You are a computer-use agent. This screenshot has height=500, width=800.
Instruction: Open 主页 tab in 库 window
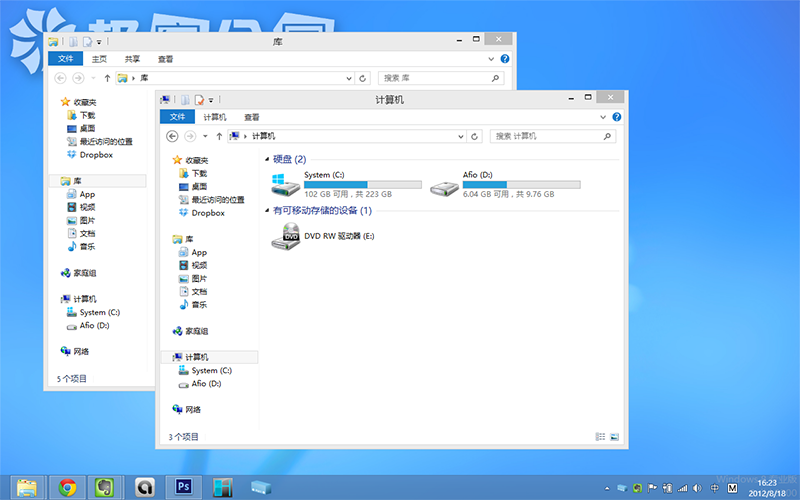click(x=99, y=59)
